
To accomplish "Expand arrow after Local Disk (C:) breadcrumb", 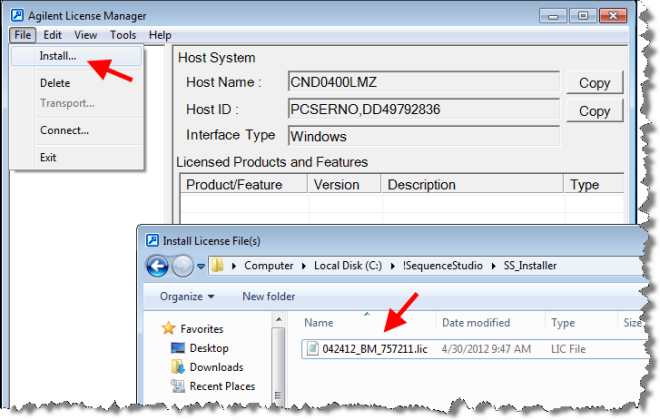I will (x=392, y=266).
